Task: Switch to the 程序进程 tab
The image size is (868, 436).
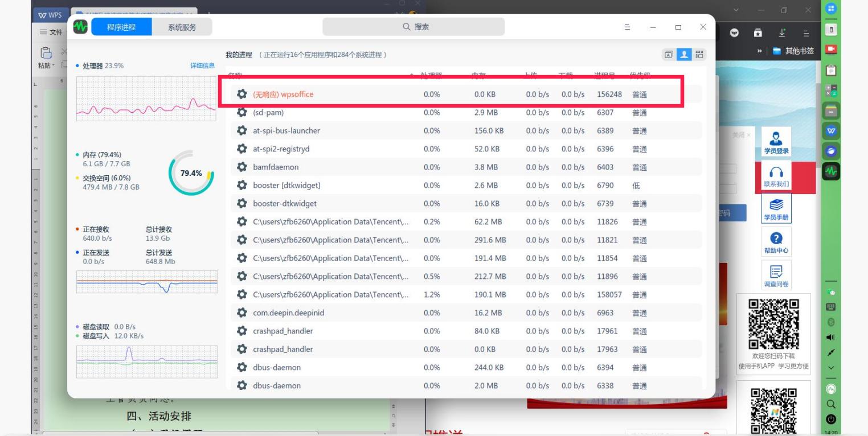Action: coord(121,27)
